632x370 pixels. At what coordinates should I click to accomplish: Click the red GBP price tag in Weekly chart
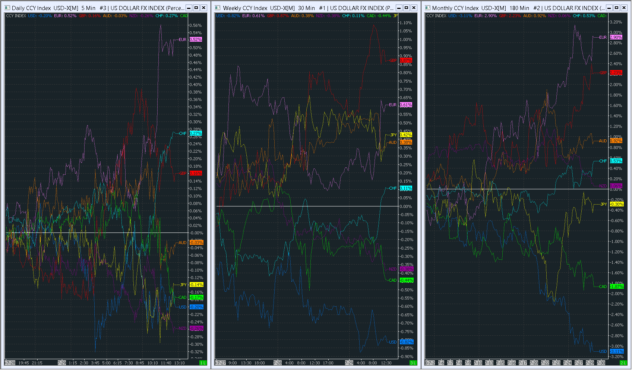coord(406,60)
